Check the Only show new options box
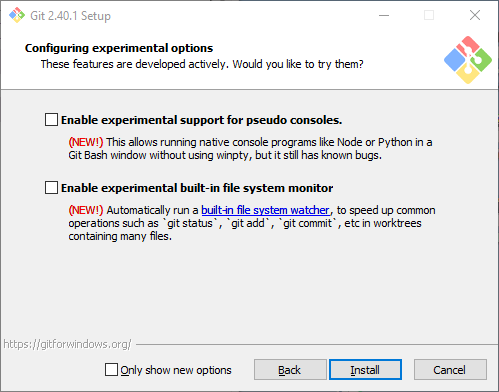The image size is (499, 392). click(x=111, y=370)
